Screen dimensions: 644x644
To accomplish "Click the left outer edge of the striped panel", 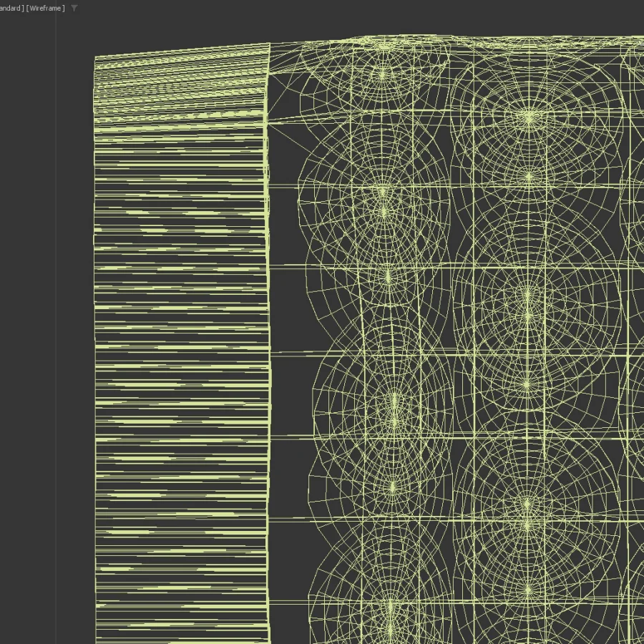I will 94,358.
